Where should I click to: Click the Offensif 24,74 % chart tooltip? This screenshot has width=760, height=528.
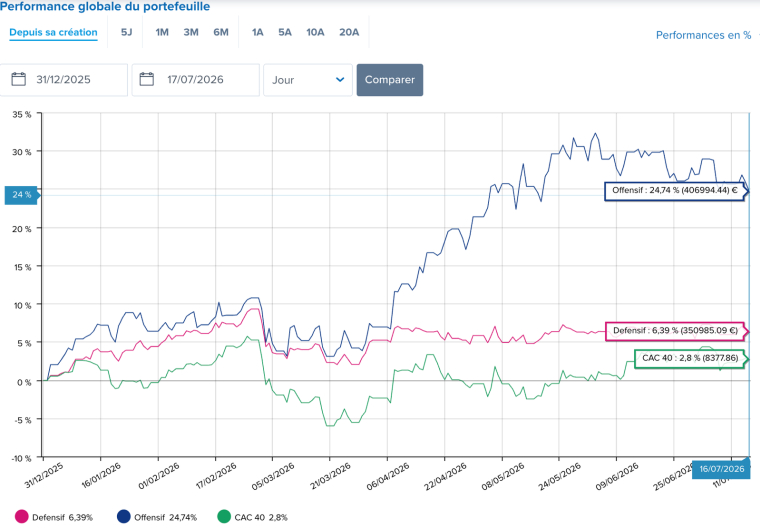click(675, 191)
